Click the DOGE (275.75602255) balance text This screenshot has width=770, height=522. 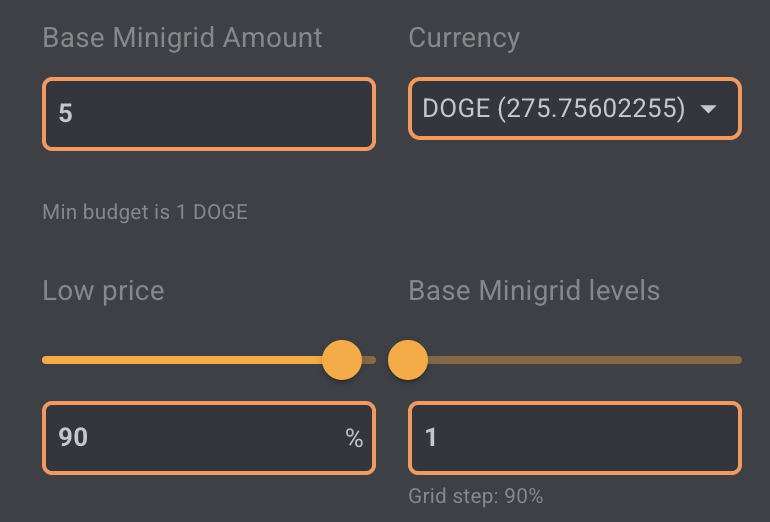tap(553, 109)
